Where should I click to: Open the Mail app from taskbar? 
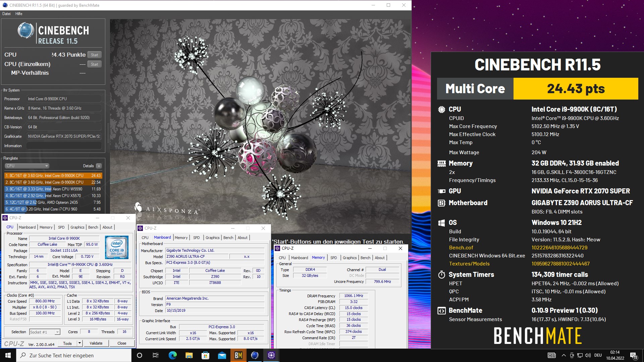pos(222,355)
